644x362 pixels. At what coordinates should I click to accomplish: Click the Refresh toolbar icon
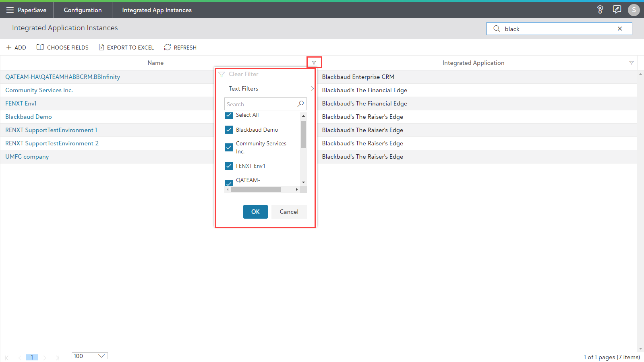(168, 48)
